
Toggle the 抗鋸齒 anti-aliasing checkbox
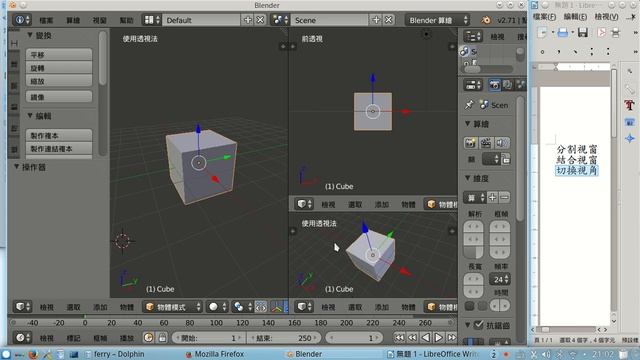click(x=478, y=325)
